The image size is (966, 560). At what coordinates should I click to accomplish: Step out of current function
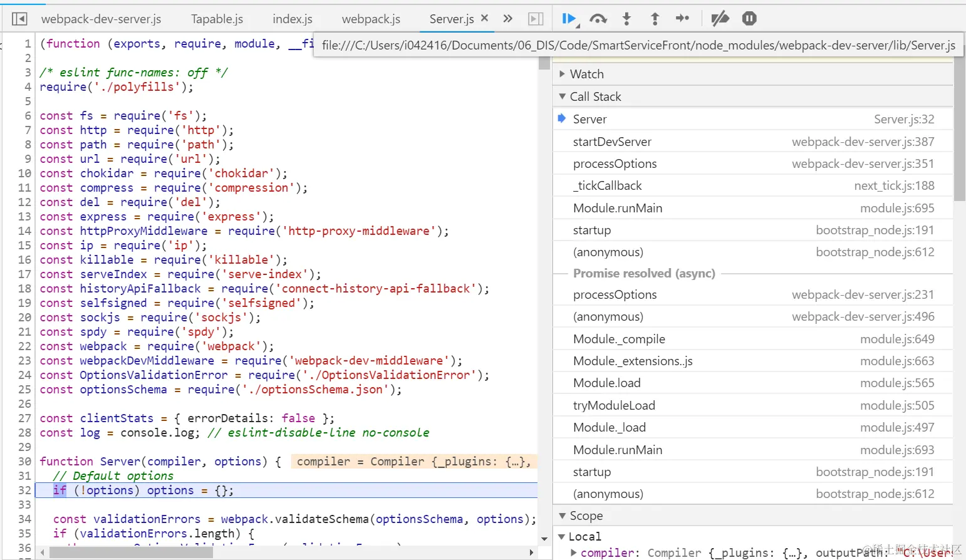(655, 19)
